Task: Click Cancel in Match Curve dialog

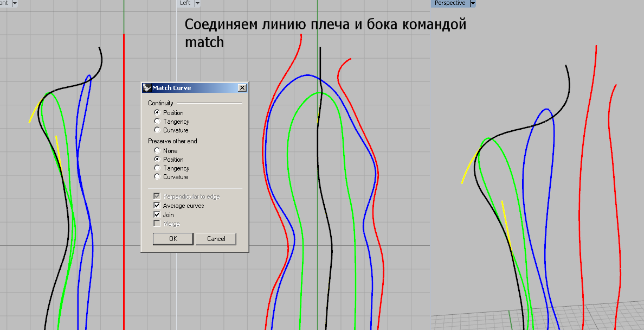Action: click(216, 239)
